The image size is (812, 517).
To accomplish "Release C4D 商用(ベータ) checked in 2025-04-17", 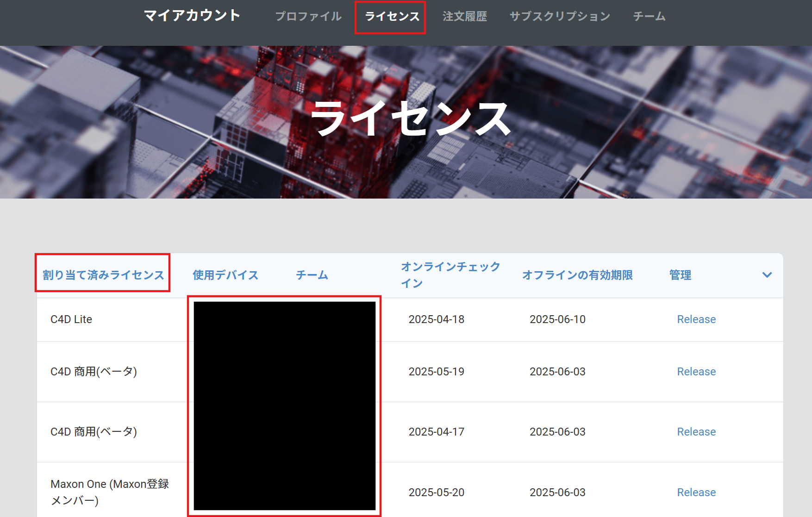I will (x=696, y=432).
